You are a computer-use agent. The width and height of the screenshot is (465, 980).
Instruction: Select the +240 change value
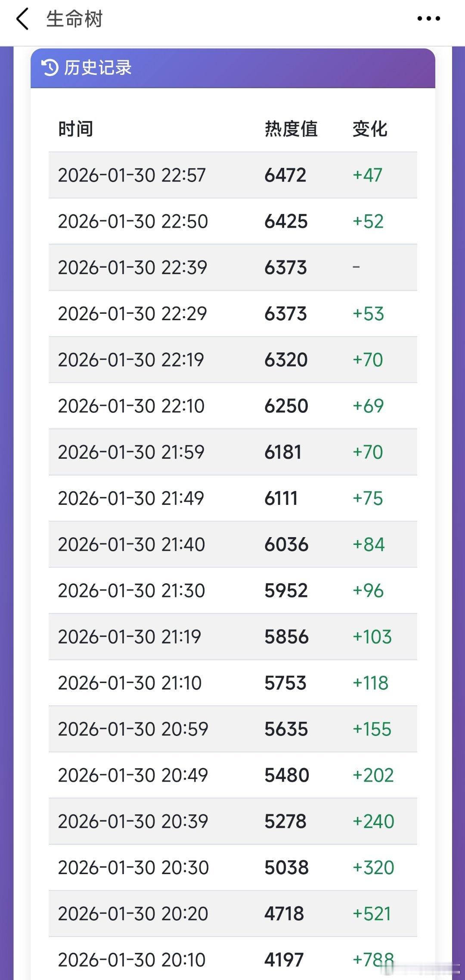(x=373, y=821)
